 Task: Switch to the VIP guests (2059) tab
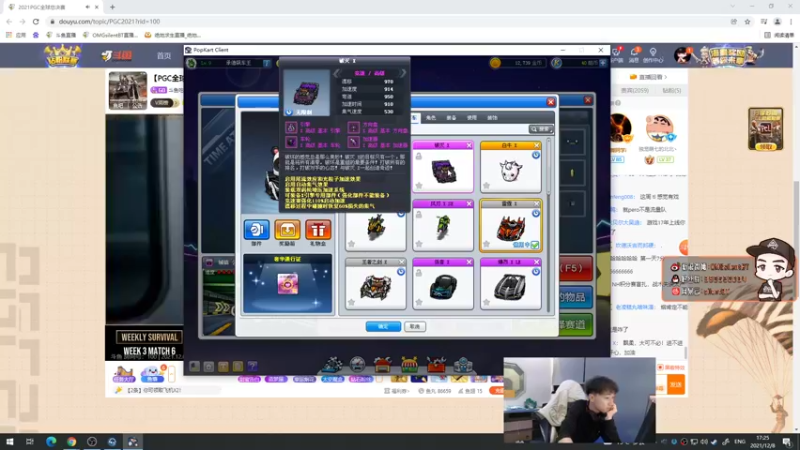click(x=634, y=90)
